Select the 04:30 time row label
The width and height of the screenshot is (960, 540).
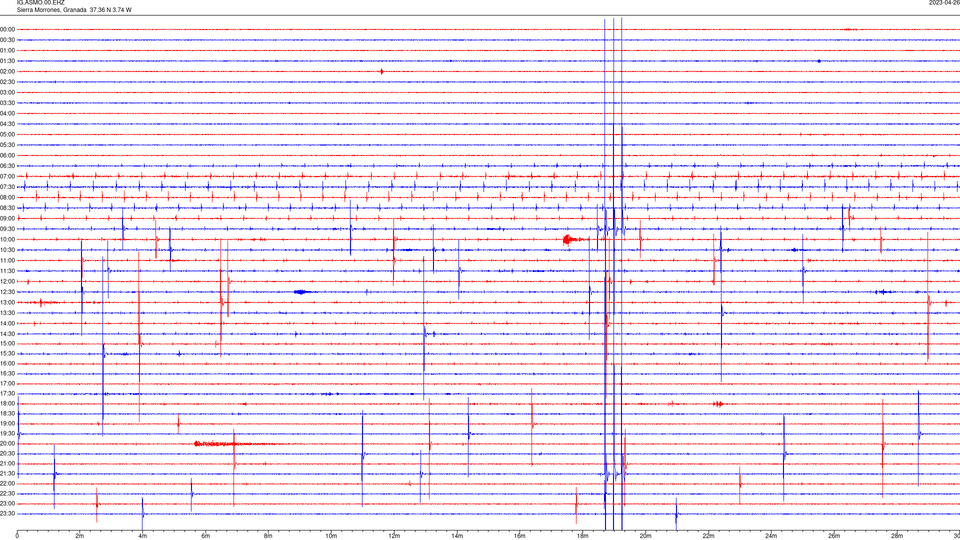[8, 124]
